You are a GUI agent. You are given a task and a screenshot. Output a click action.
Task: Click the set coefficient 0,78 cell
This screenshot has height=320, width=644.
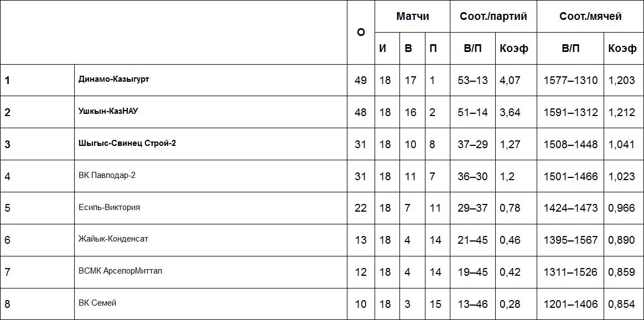pos(510,208)
